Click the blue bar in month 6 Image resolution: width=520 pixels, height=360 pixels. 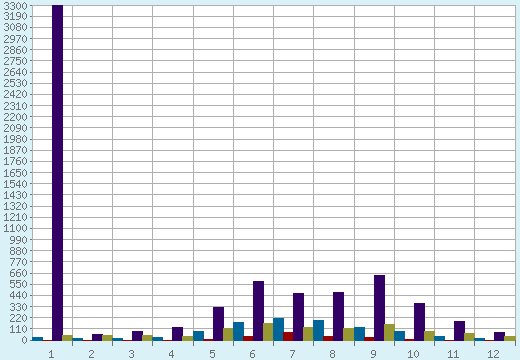238,331
